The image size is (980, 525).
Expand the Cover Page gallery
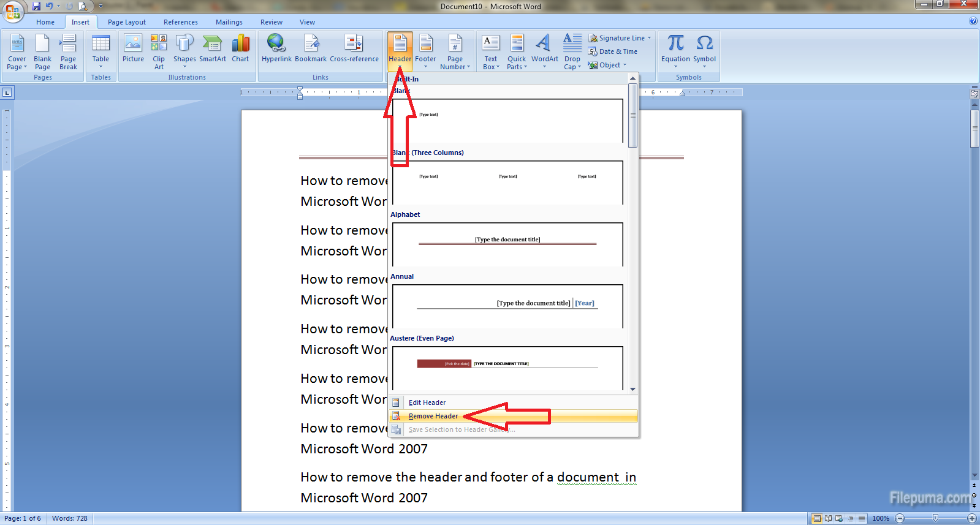(x=17, y=52)
